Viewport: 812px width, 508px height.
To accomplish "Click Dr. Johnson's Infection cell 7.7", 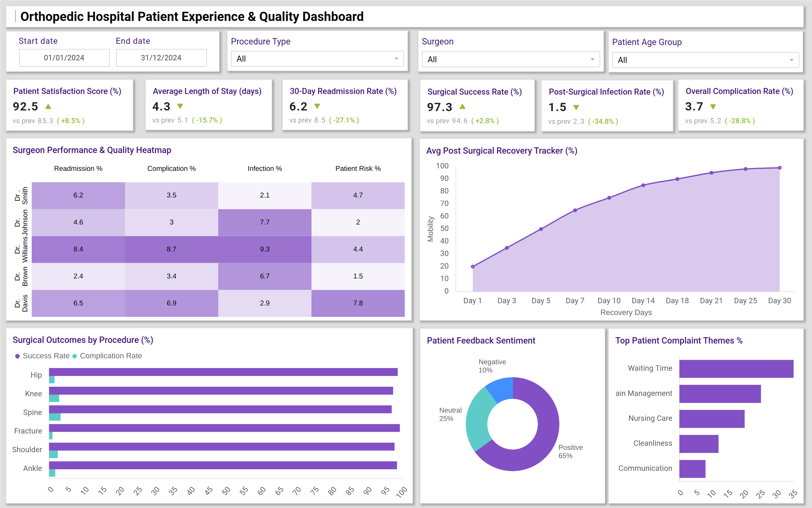I will (265, 223).
